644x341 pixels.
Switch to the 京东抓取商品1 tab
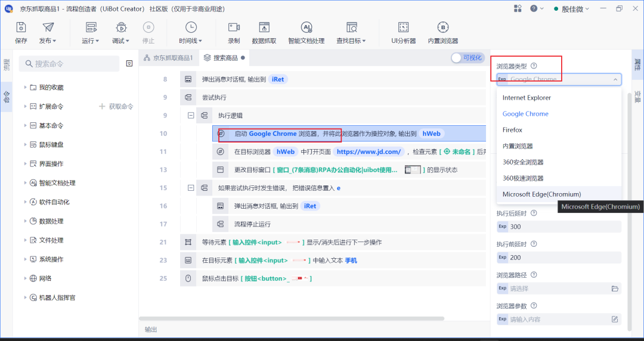168,58
